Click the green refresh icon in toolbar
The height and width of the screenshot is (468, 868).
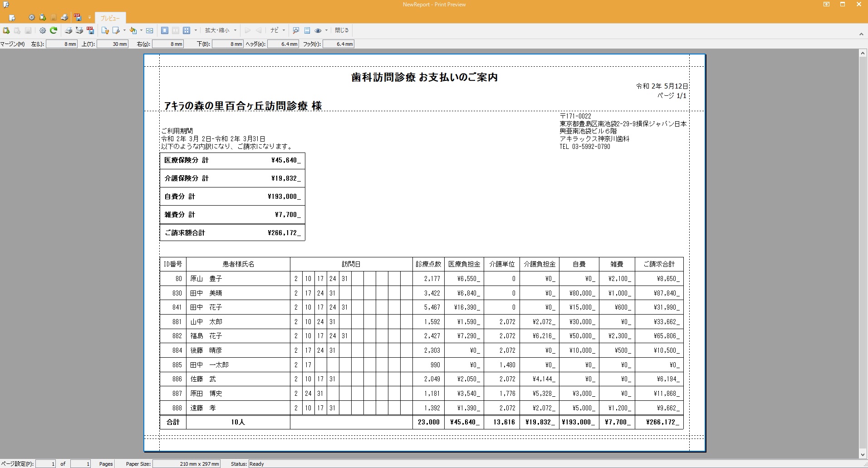click(54, 30)
